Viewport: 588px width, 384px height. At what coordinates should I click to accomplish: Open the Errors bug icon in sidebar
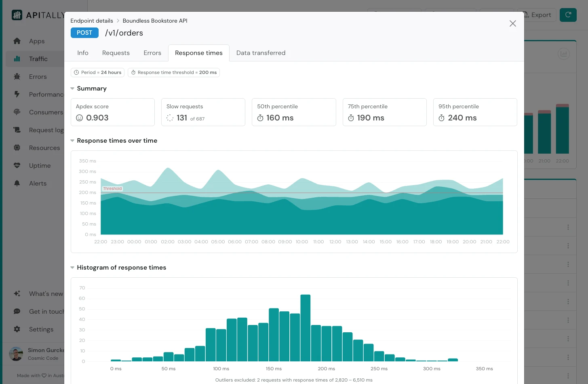[x=17, y=76]
